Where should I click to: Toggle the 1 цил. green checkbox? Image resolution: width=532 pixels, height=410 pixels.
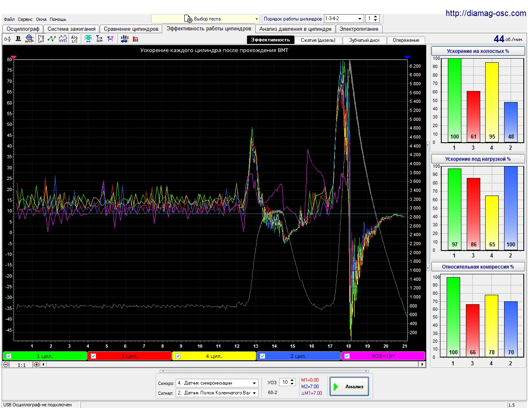point(9,356)
